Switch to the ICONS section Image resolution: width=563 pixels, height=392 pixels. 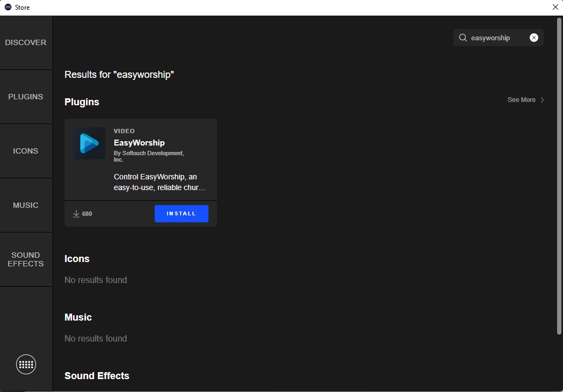(x=26, y=151)
